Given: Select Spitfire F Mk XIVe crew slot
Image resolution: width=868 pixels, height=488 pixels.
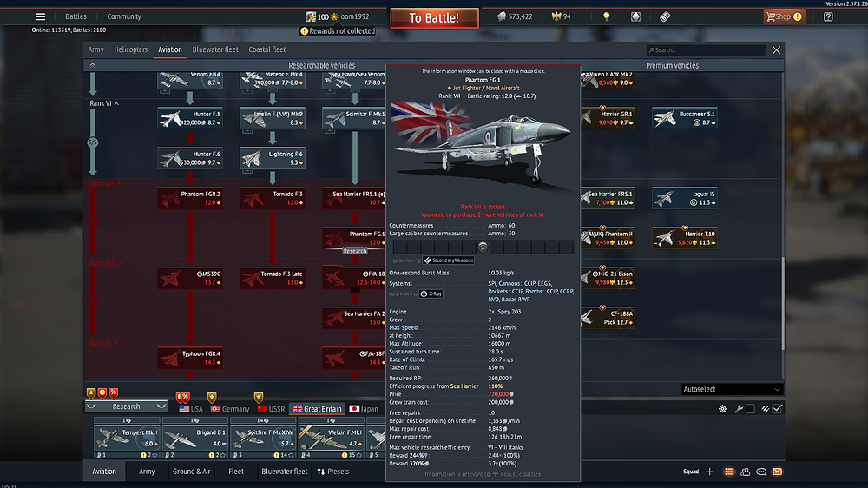Looking at the screenshot, I should (262, 439).
